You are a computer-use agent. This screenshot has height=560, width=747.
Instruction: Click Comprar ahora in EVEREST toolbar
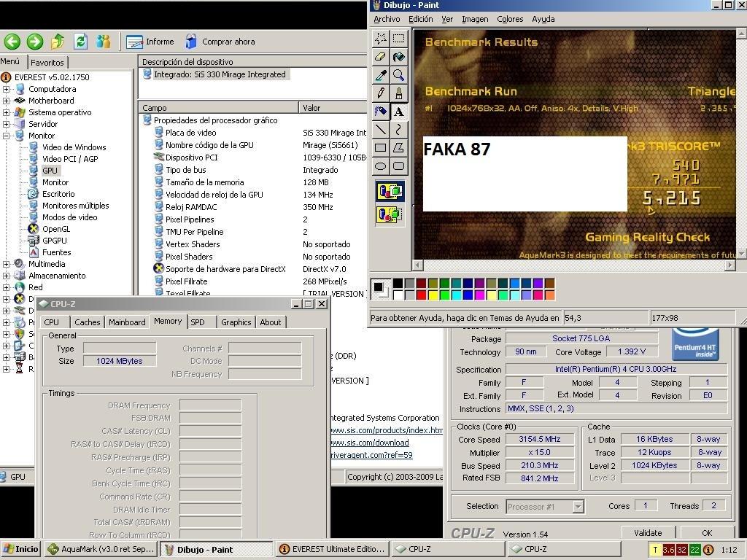pos(220,42)
